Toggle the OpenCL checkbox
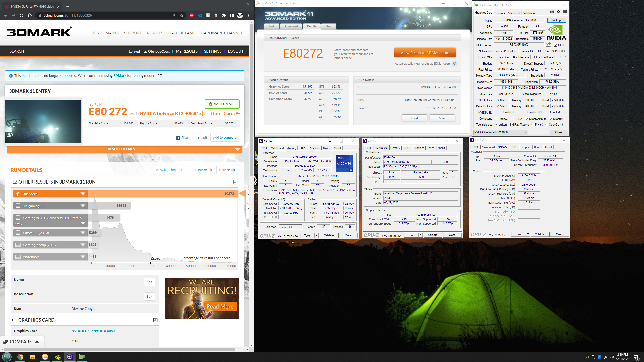Image resolution: width=644 pixels, height=362 pixels. point(496,119)
